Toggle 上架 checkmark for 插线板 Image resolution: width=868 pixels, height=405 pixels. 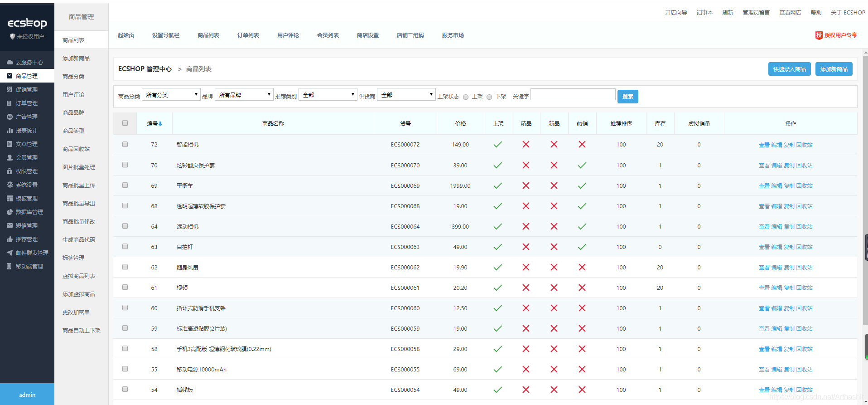coord(498,390)
